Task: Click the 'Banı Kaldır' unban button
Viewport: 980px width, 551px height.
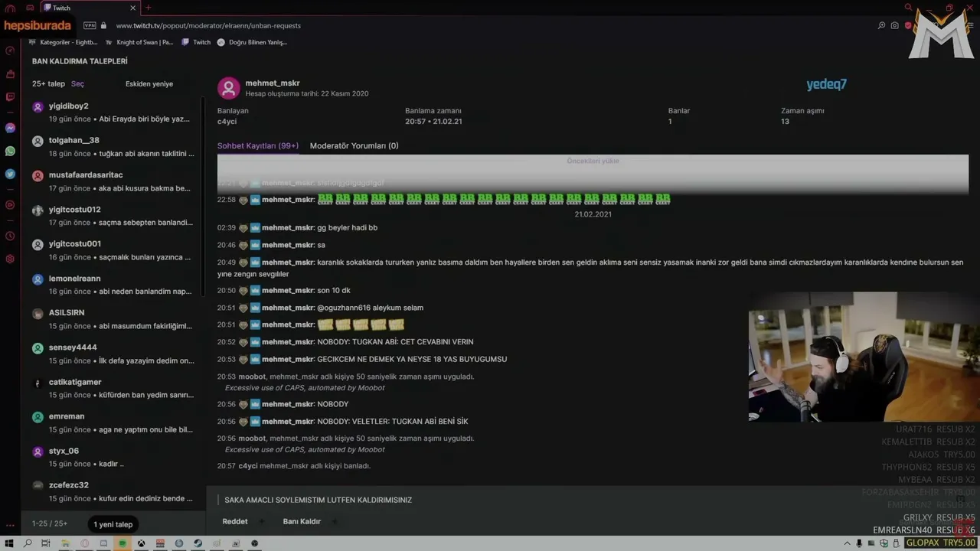Action: [302, 521]
